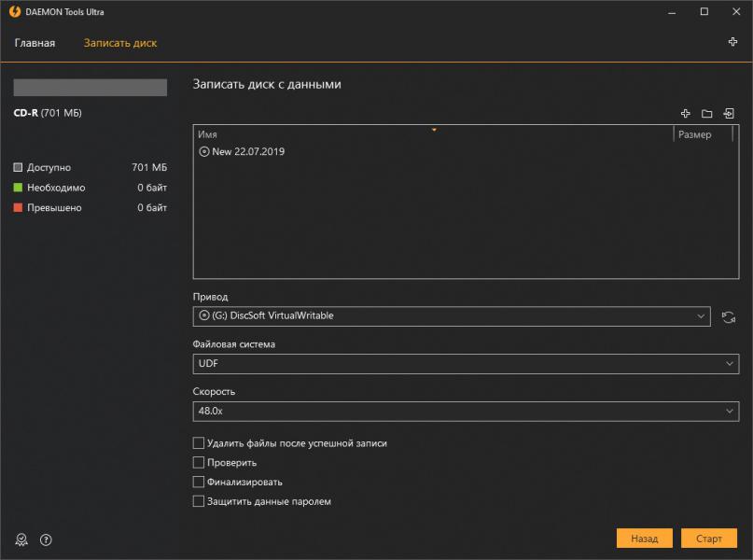Enable "Защитить данные паролем" checkbox
This screenshot has width=753, height=560.
tap(198, 502)
